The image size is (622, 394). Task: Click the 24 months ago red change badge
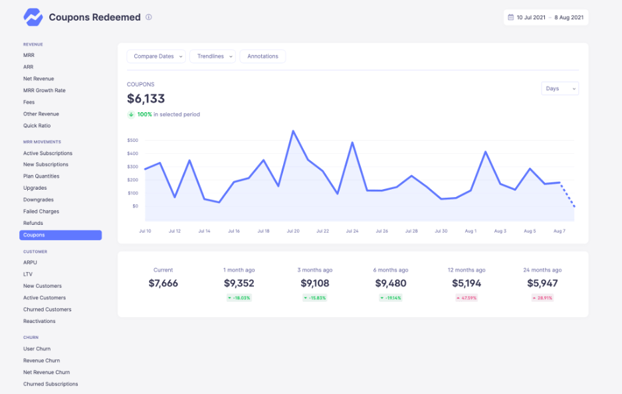point(542,298)
